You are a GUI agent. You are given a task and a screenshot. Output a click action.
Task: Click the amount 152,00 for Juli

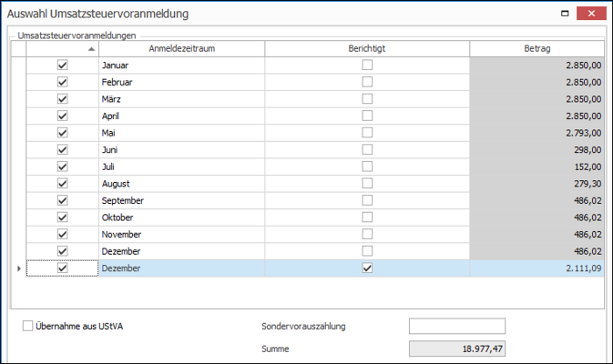(x=588, y=167)
